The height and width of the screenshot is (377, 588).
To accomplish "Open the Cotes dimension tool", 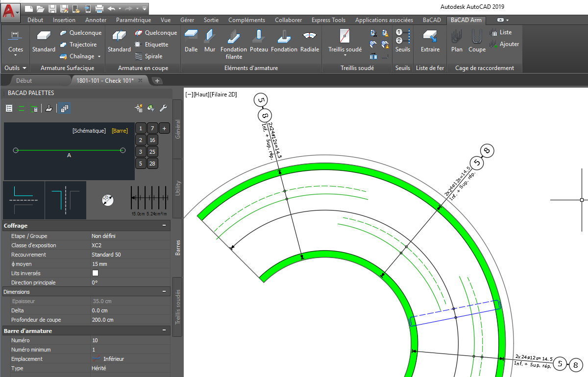I will 16,42.
